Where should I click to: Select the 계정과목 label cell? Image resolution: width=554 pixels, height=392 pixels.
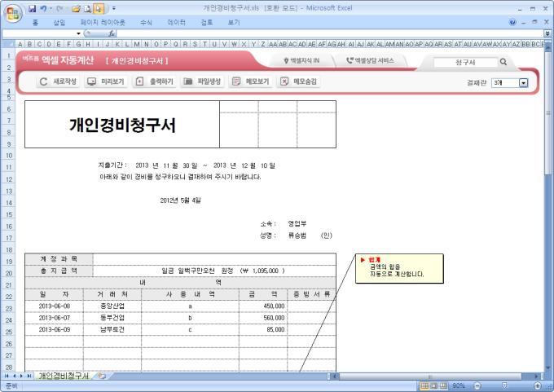(59, 259)
